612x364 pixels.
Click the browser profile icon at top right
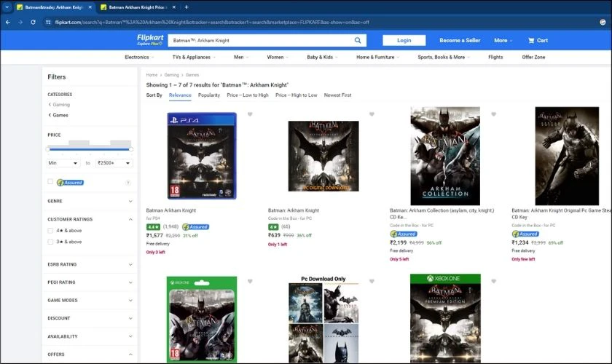(603, 23)
